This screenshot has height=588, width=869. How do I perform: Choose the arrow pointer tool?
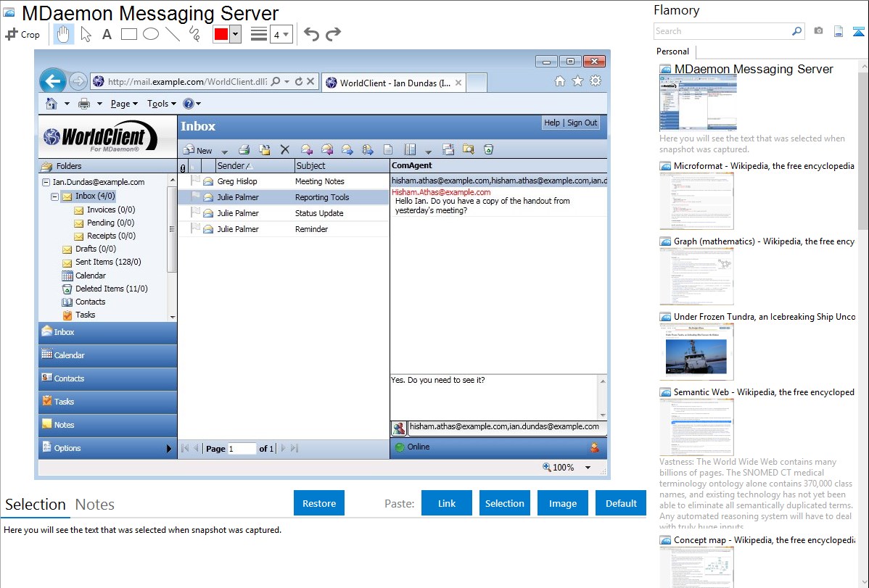point(86,34)
